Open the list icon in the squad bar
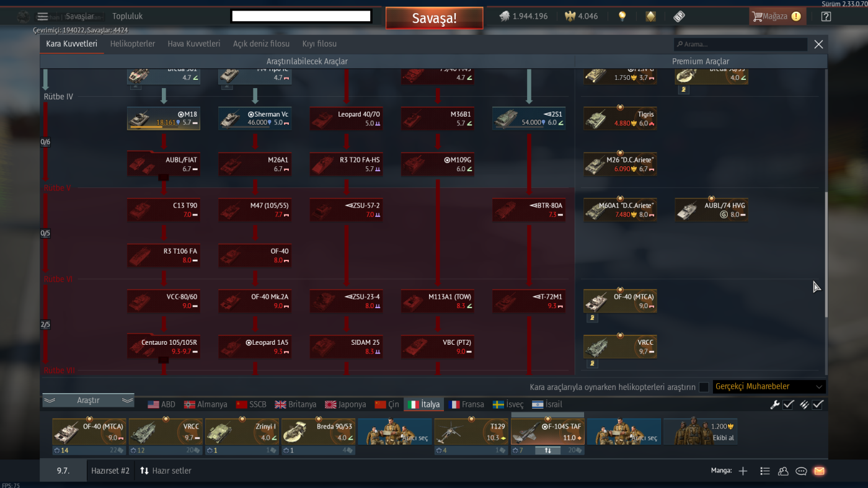The image size is (868, 488). click(x=765, y=471)
